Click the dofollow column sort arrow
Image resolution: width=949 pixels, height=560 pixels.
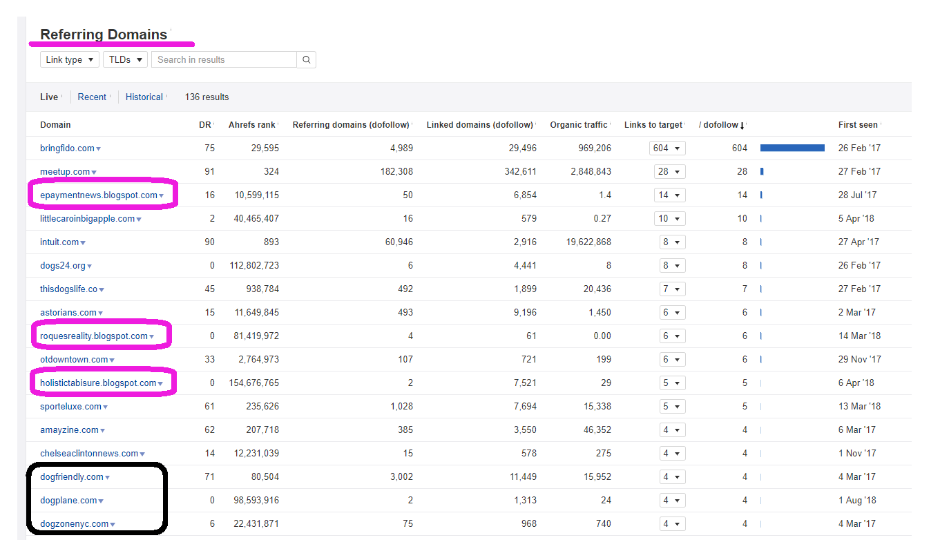pyautogui.click(x=742, y=126)
